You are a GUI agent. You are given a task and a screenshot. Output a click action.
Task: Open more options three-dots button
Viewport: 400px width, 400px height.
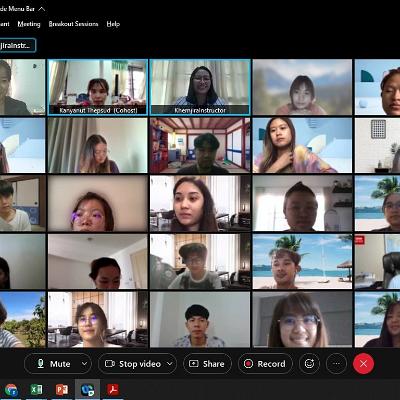coord(336,364)
